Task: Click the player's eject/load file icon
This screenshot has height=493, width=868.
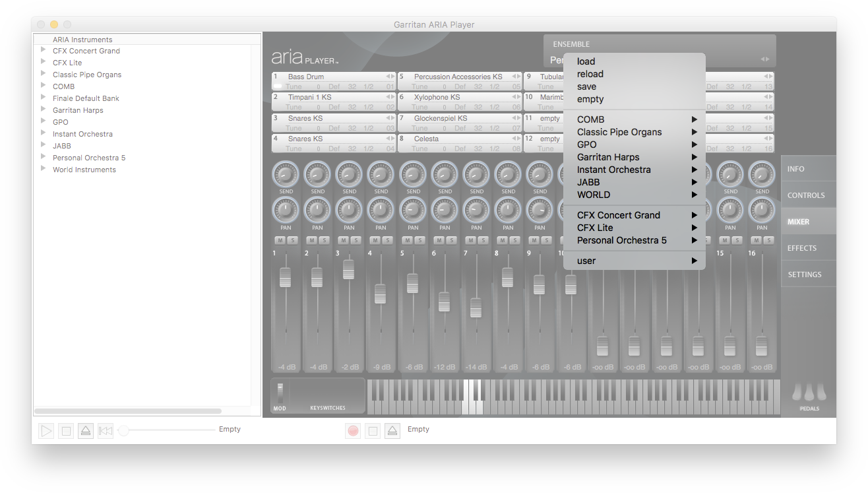Action: (x=86, y=431)
